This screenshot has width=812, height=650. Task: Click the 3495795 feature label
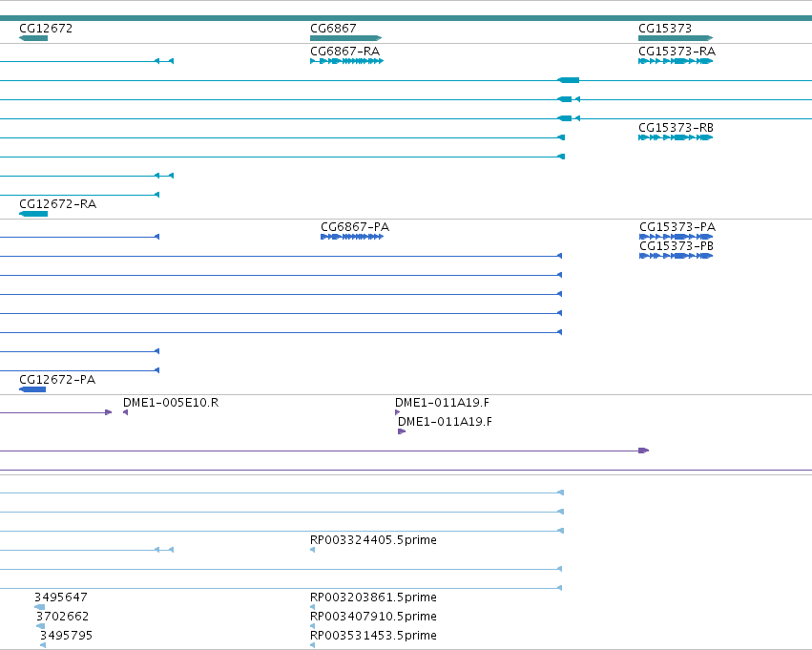click(x=64, y=635)
